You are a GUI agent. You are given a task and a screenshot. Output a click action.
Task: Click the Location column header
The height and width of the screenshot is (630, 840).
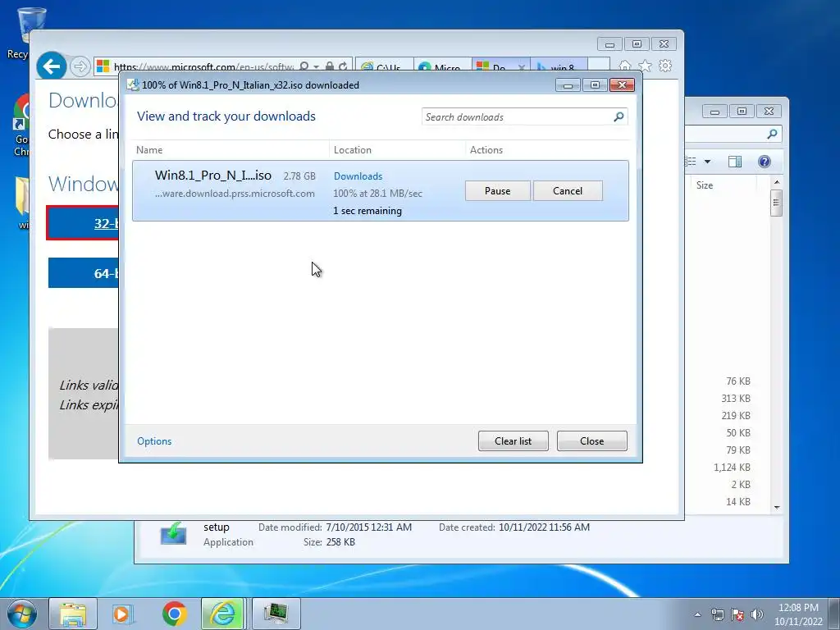pos(397,150)
